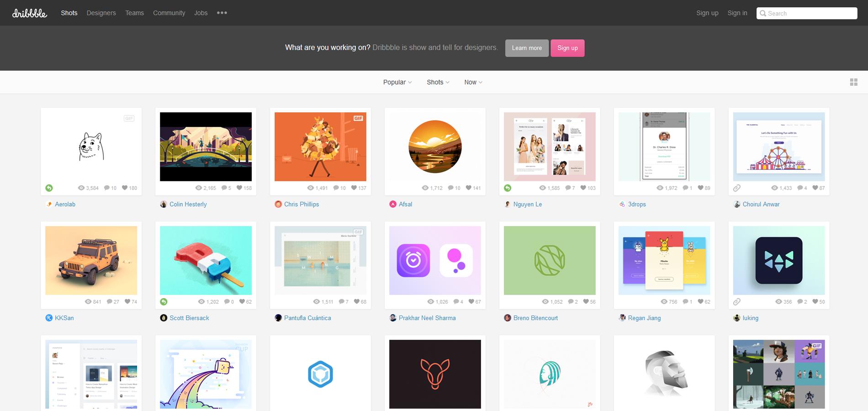Viewport: 868px width, 411px height.
Task: Click Aerolab's avatar icon
Action: pyautogui.click(x=49, y=204)
